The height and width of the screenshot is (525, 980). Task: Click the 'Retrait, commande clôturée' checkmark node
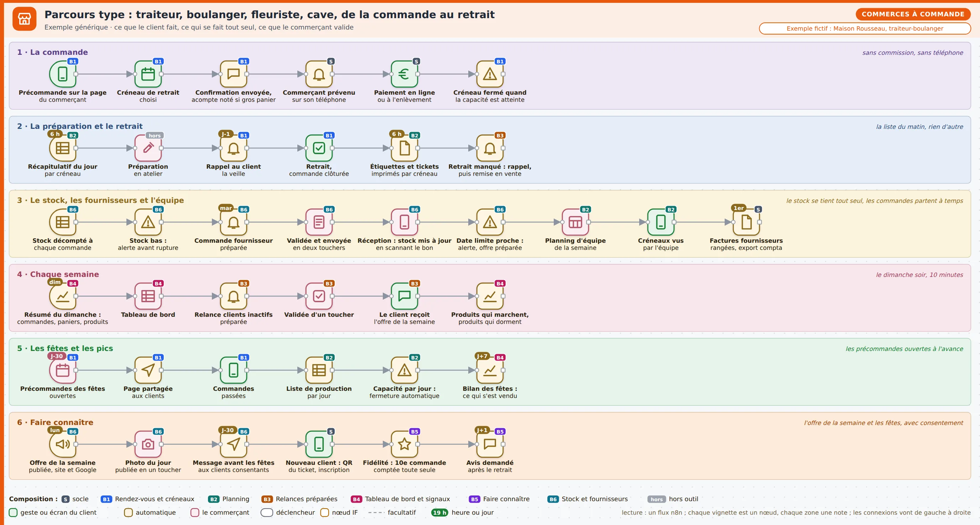click(x=319, y=148)
